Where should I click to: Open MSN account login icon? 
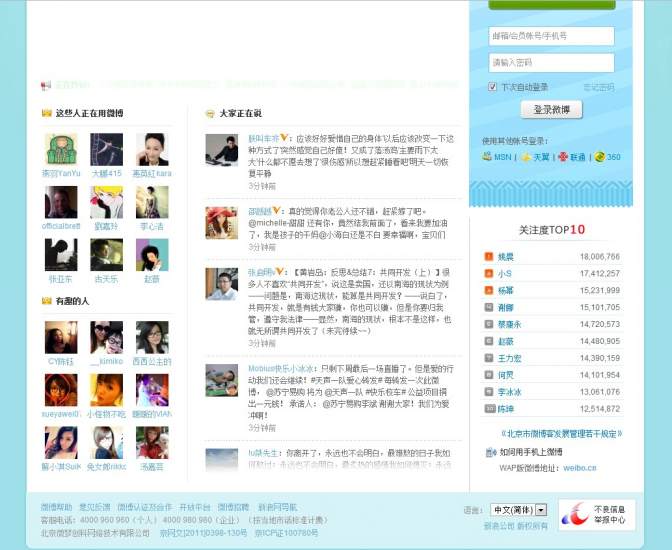click(x=487, y=156)
